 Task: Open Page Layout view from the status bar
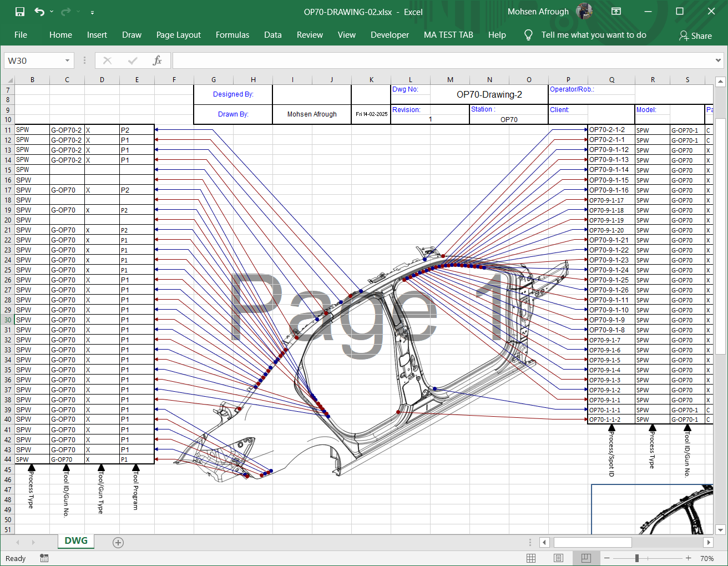point(558,558)
